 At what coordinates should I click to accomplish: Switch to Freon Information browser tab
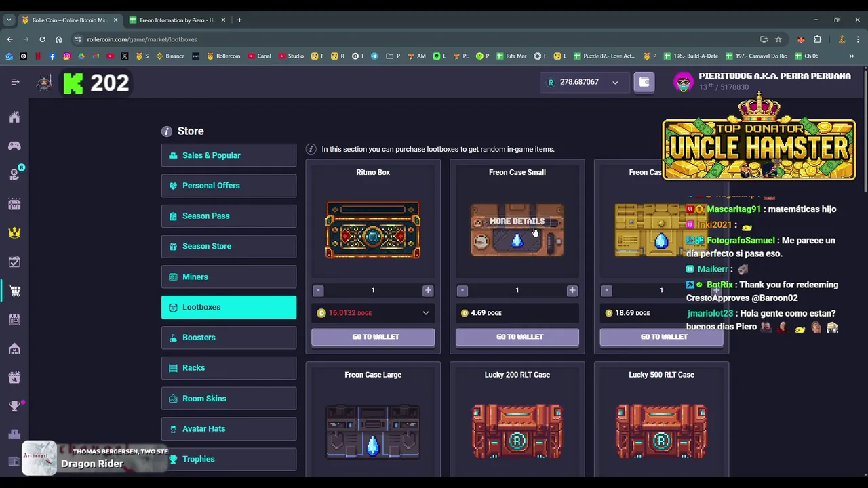177,20
